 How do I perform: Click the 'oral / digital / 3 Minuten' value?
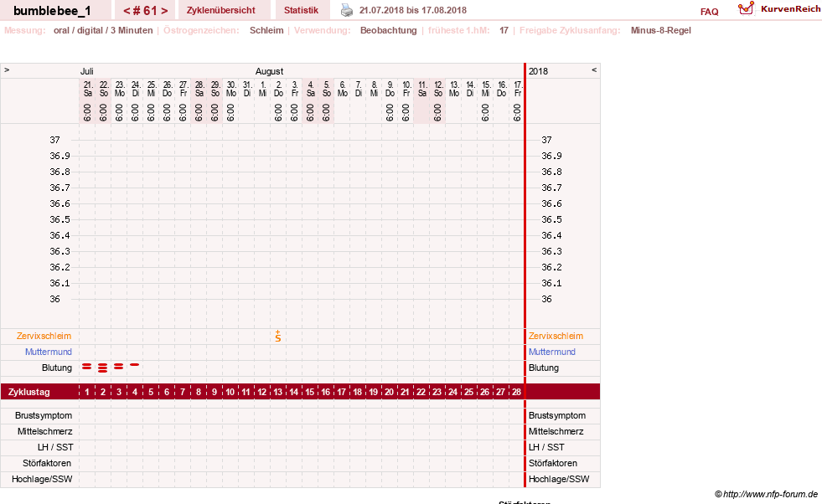(103, 30)
